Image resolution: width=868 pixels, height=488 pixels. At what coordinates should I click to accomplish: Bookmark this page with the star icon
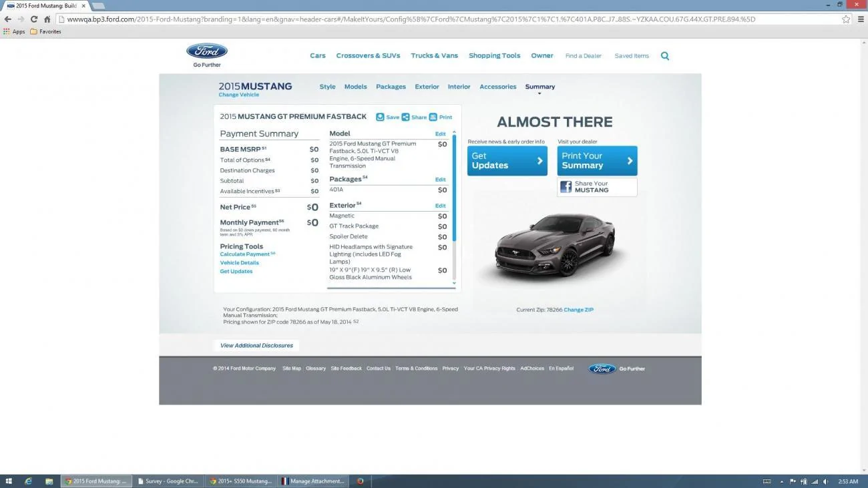(x=846, y=19)
